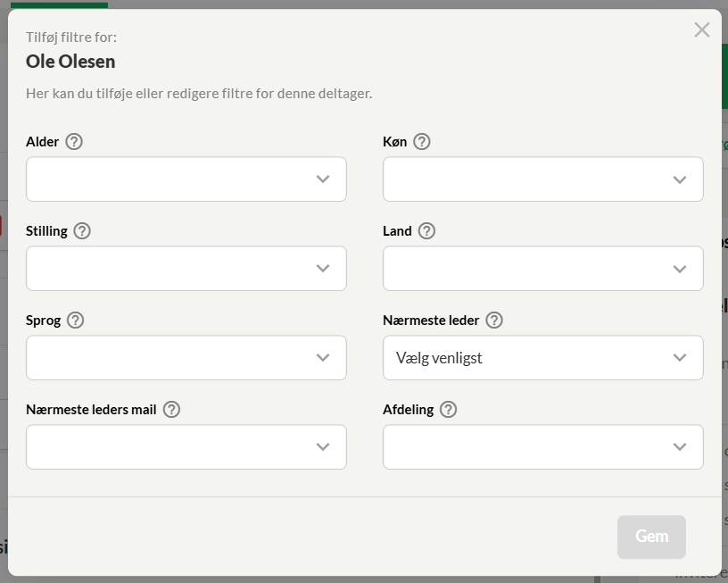Click the 'Tilføj filtre for:' heading text
The width and height of the screenshot is (728, 583).
(x=71, y=37)
